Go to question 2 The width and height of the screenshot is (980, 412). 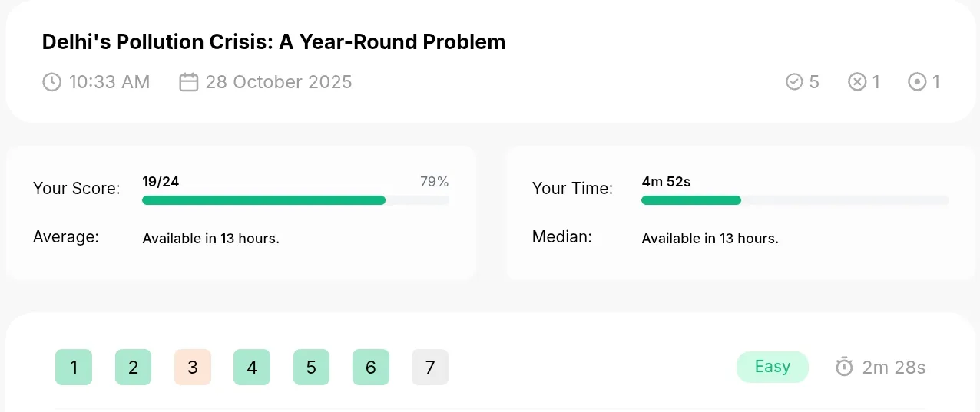(133, 367)
